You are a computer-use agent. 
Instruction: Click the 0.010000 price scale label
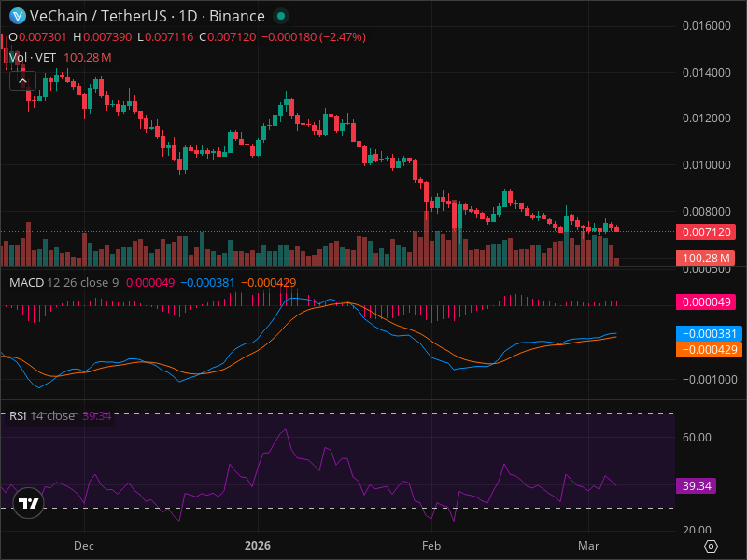coord(707,165)
